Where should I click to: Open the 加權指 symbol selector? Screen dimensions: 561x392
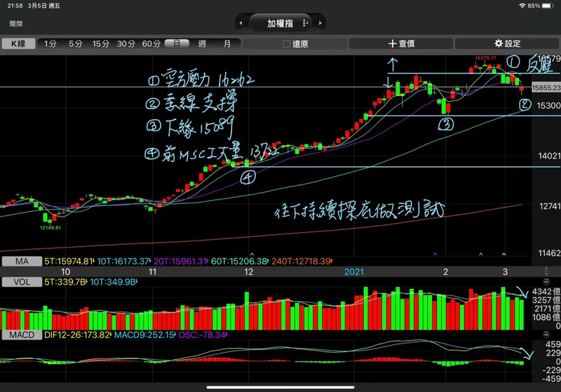tap(280, 23)
